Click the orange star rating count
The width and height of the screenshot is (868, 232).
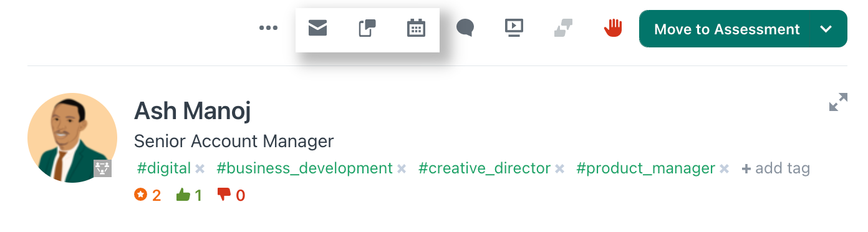(x=148, y=195)
